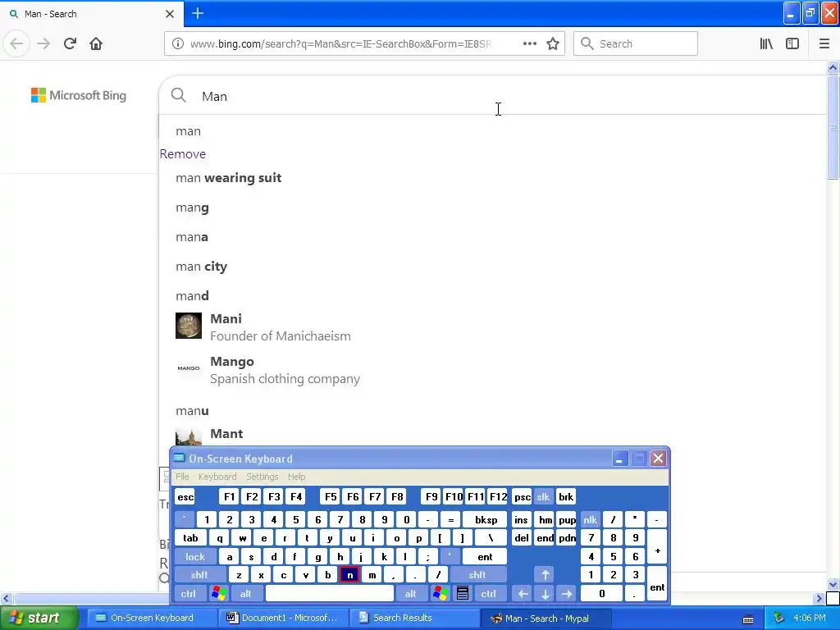Click the esc key

185,496
